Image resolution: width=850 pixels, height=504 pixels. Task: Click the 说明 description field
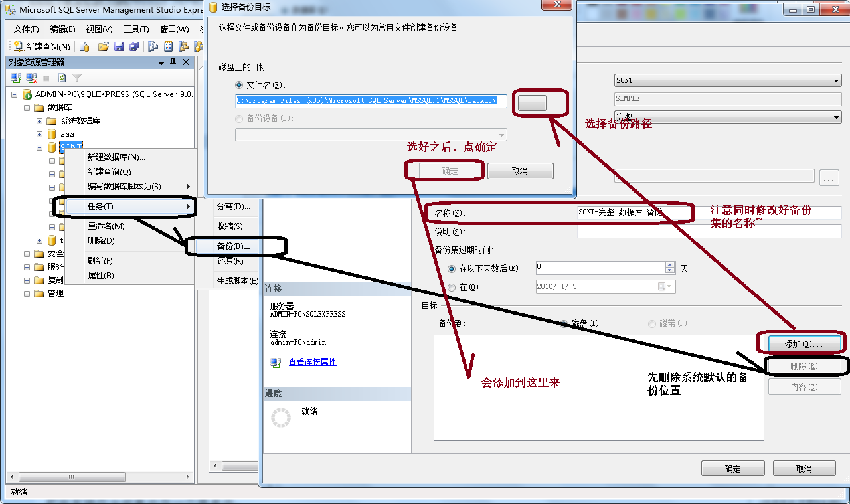click(x=709, y=232)
